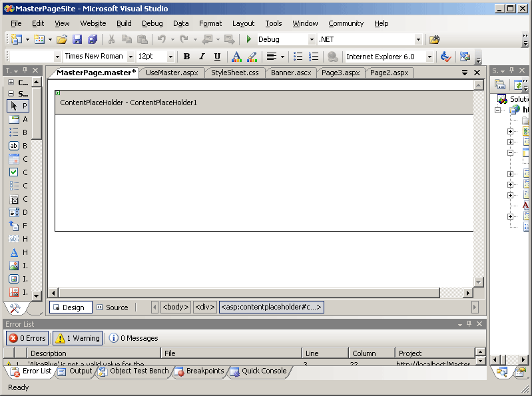Image resolution: width=532 pixels, height=396 pixels.
Task: Click the Check Accessibility icon
Action: [446, 57]
